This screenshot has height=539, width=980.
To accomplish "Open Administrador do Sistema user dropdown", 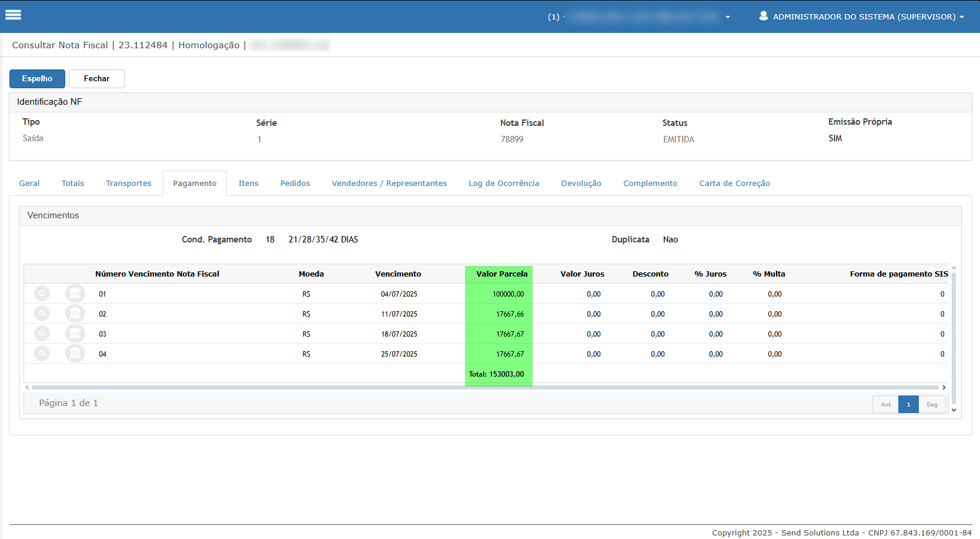I will click(x=862, y=16).
